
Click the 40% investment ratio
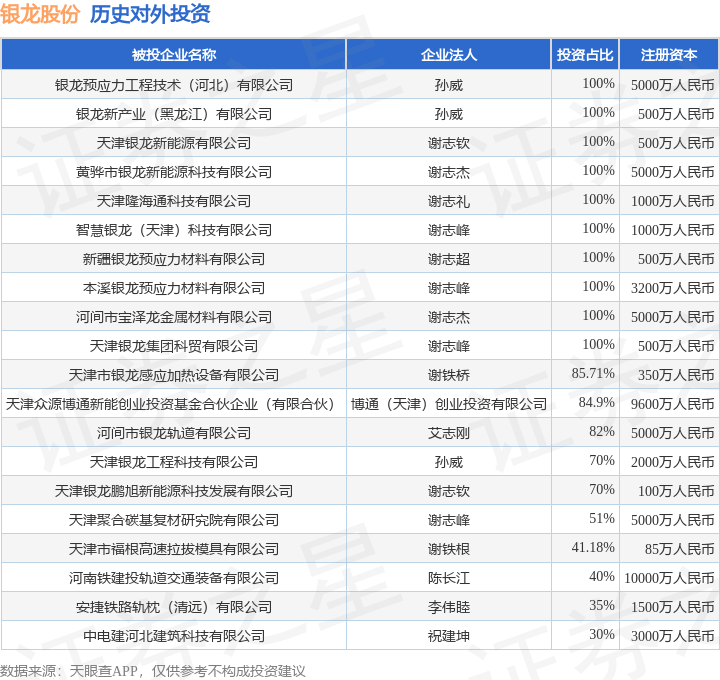(x=602, y=576)
